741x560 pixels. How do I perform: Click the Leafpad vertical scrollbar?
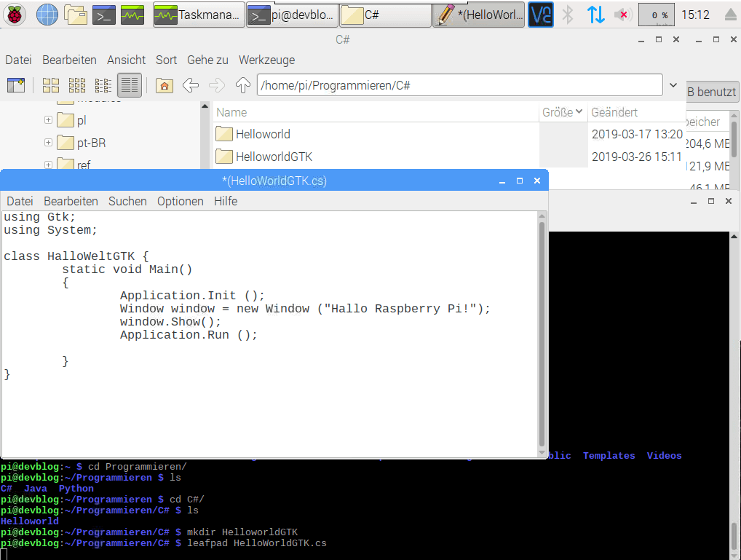pyautogui.click(x=542, y=335)
